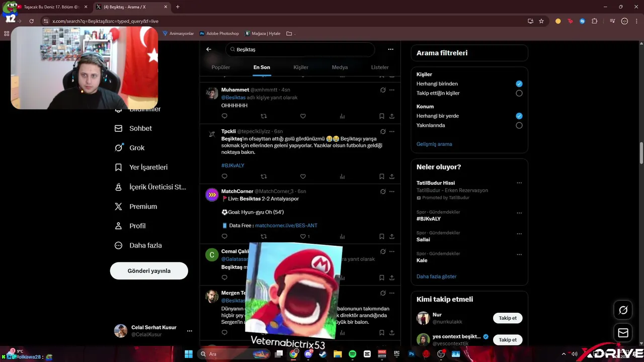Bookmark this page with the star icon
644x362 pixels.
pyautogui.click(x=541, y=21)
